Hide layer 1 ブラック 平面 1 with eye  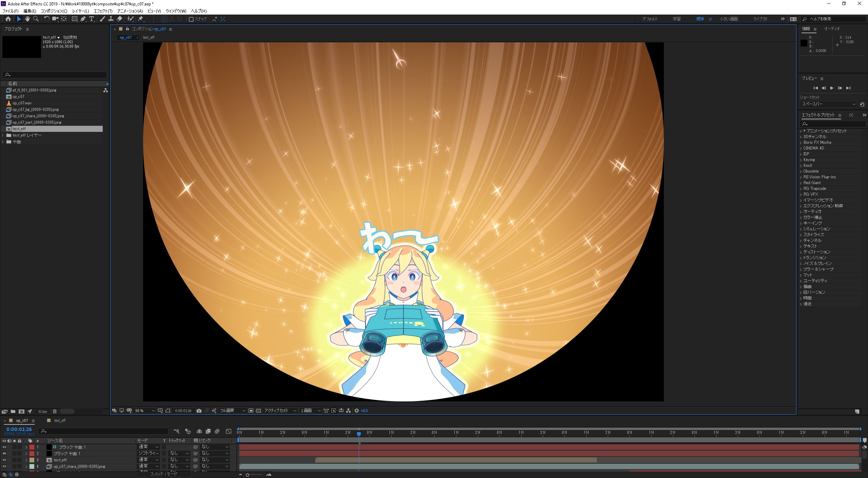(x=4, y=447)
